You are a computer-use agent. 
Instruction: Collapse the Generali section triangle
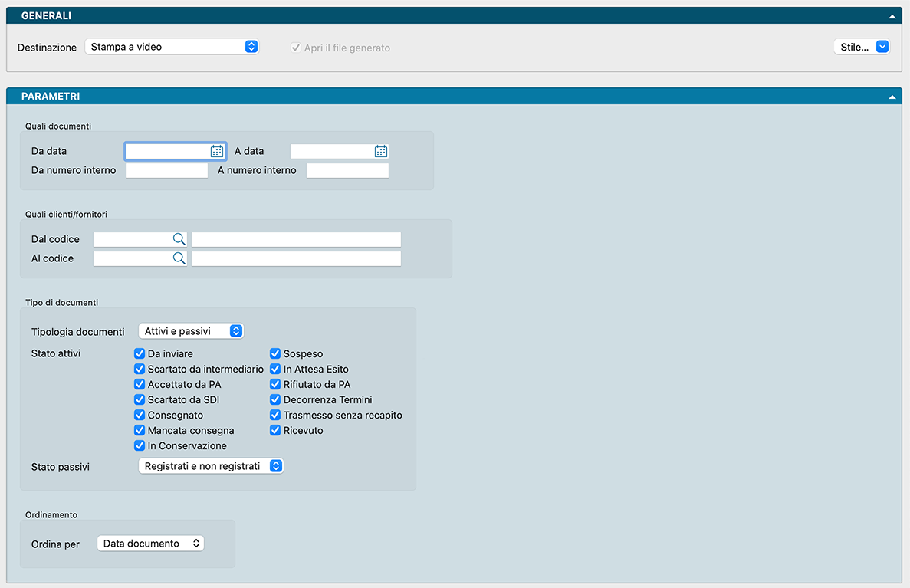coord(892,16)
